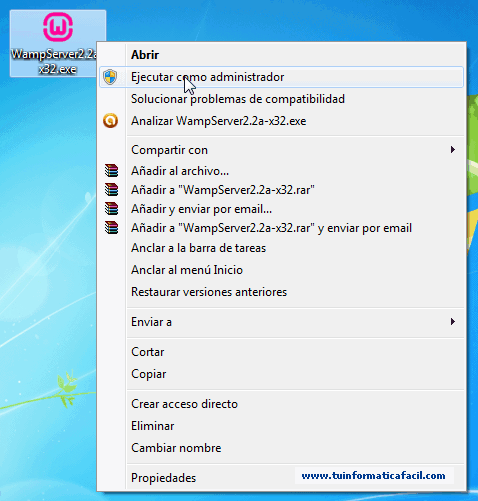Expand the Enviar a submenu arrow

tap(452, 322)
